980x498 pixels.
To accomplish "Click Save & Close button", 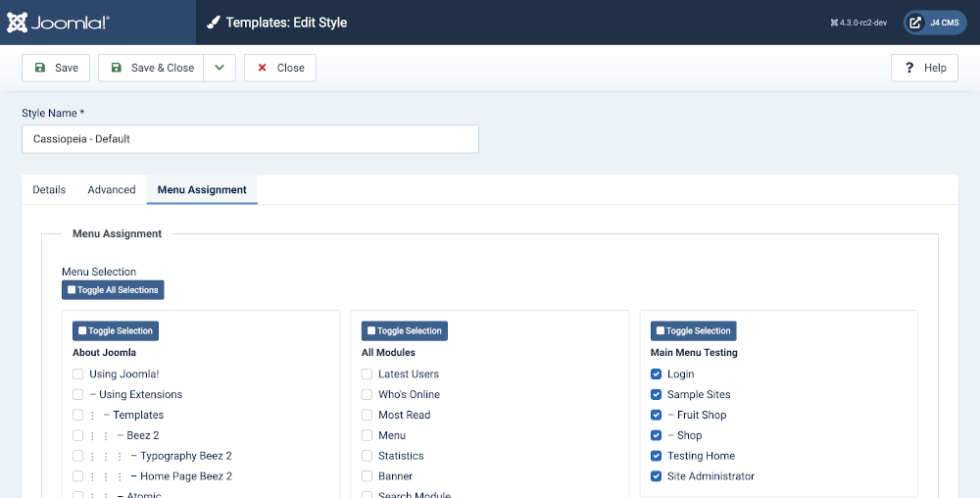I will [151, 68].
